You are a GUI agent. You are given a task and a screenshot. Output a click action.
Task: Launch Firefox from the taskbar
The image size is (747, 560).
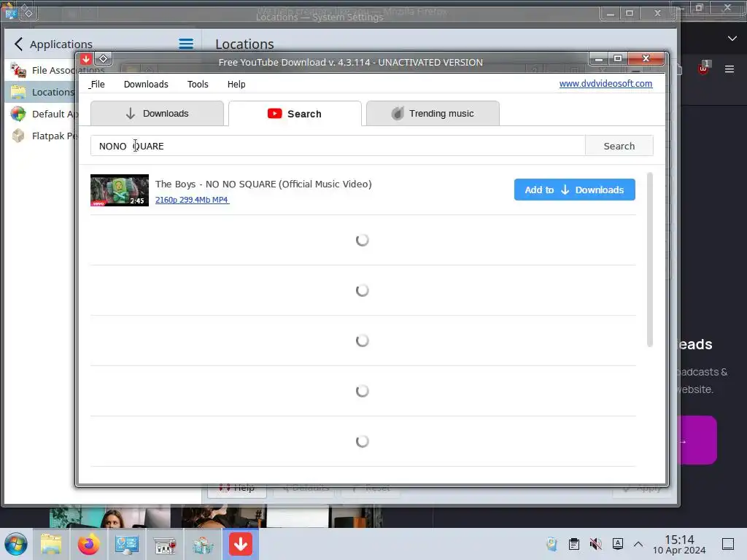(88, 544)
